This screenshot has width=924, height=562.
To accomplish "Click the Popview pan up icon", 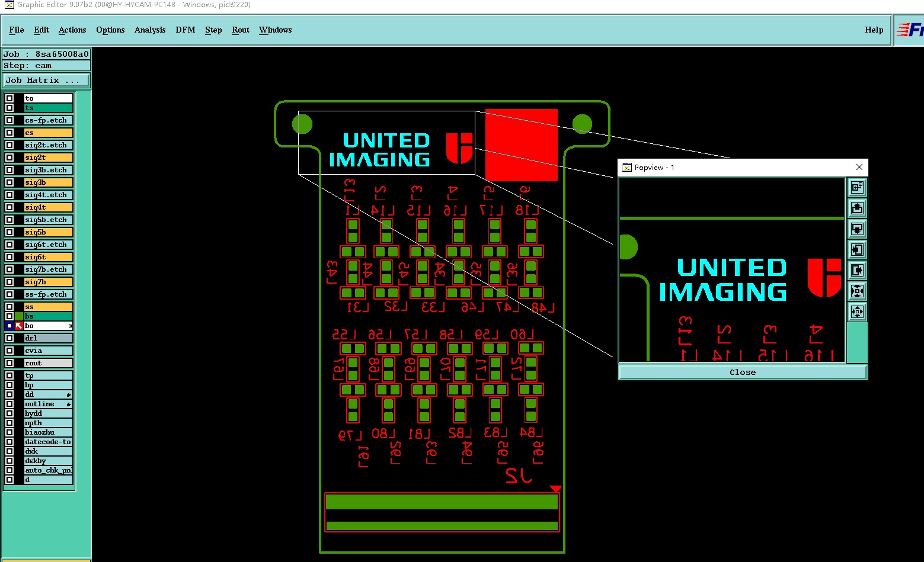I will 857,208.
